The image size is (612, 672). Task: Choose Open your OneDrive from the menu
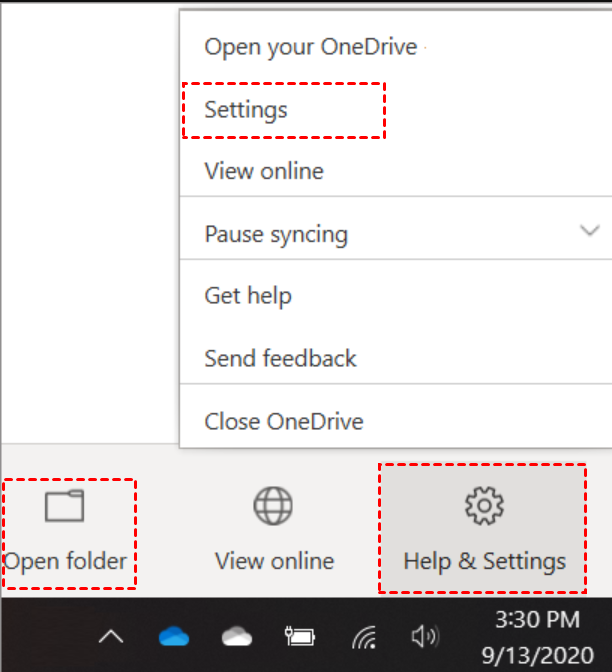tap(310, 47)
